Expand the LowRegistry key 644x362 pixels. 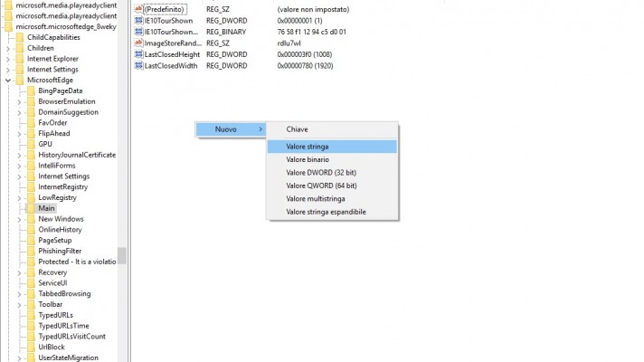(19, 197)
